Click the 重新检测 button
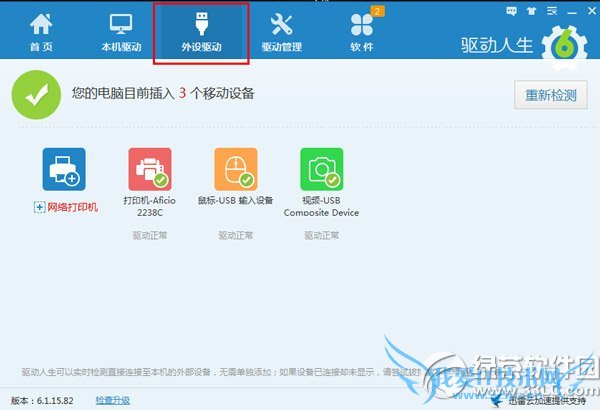The height and width of the screenshot is (410, 600). coord(551,95)
